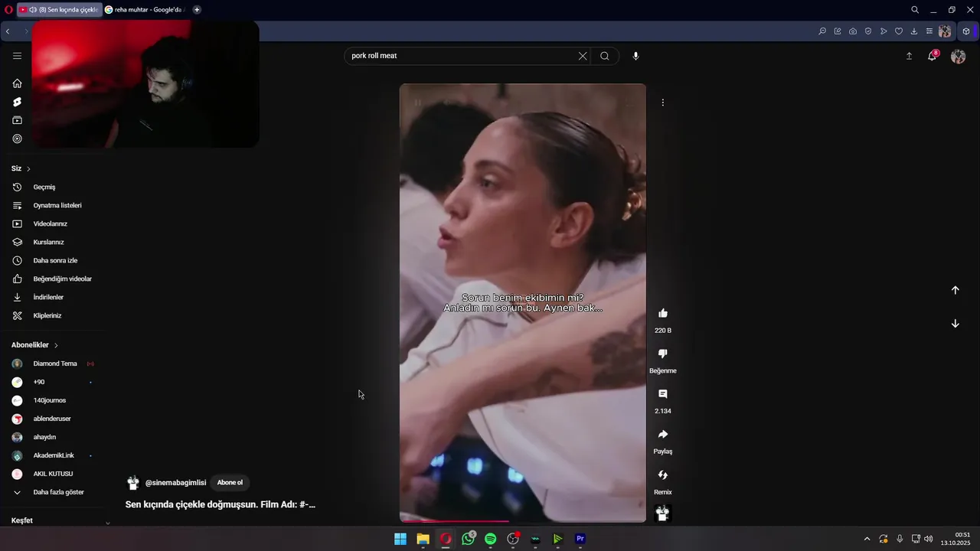This screenshot has width=980, height=551.
Task: Open Opera tab search magnifier
Action: pos(915,10)
